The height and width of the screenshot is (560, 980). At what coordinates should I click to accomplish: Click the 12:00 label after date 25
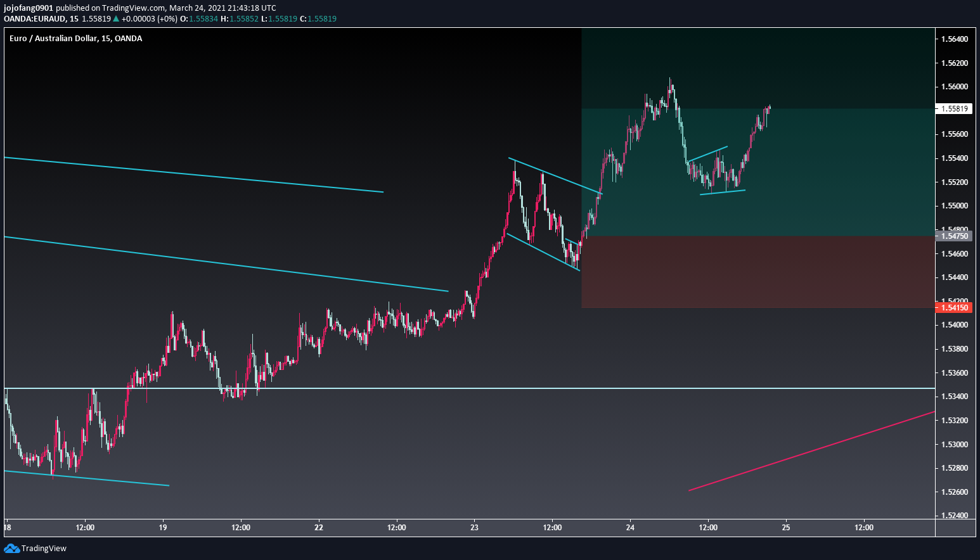click(864, 528)
